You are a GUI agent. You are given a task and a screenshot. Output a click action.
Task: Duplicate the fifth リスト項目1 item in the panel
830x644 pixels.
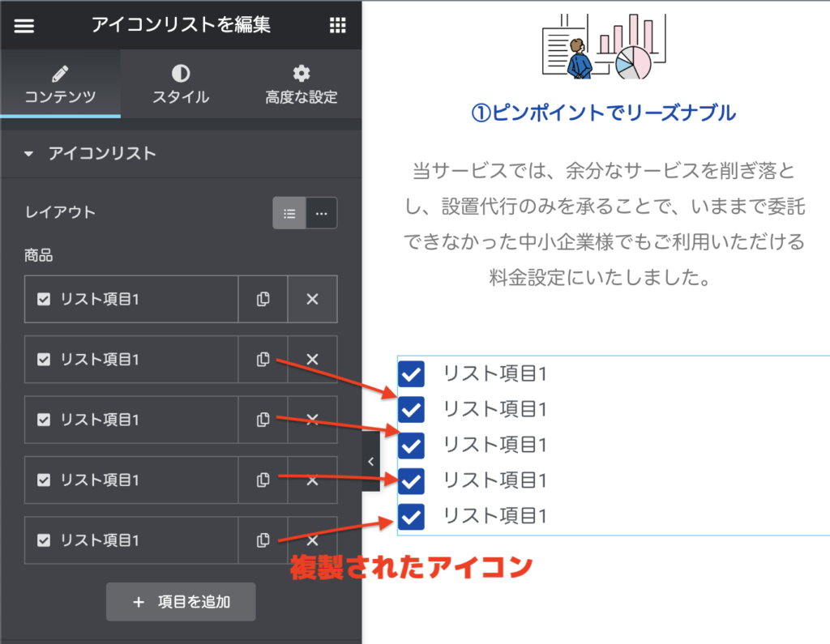pos(263,540)
